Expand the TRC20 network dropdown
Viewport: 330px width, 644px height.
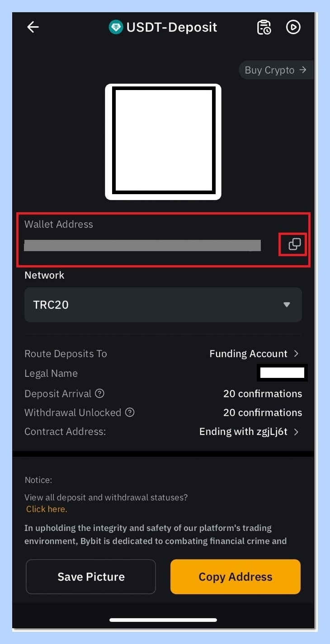pos(163,305)
